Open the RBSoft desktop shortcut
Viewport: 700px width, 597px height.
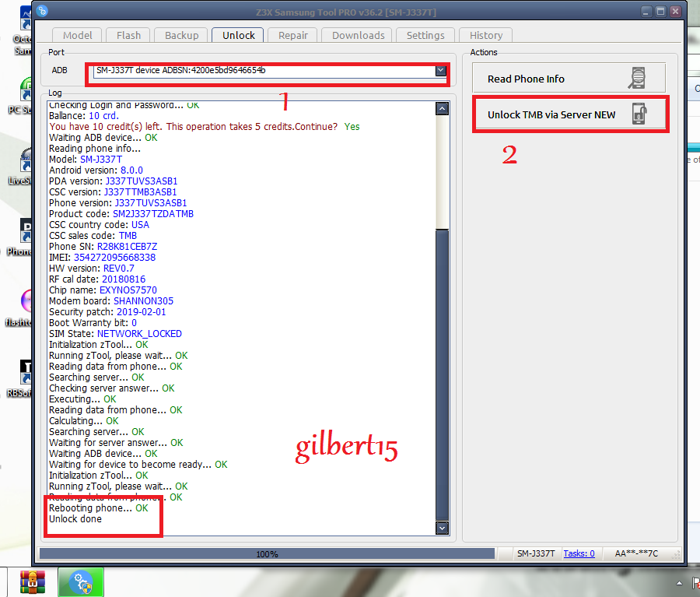coord(20,379)
